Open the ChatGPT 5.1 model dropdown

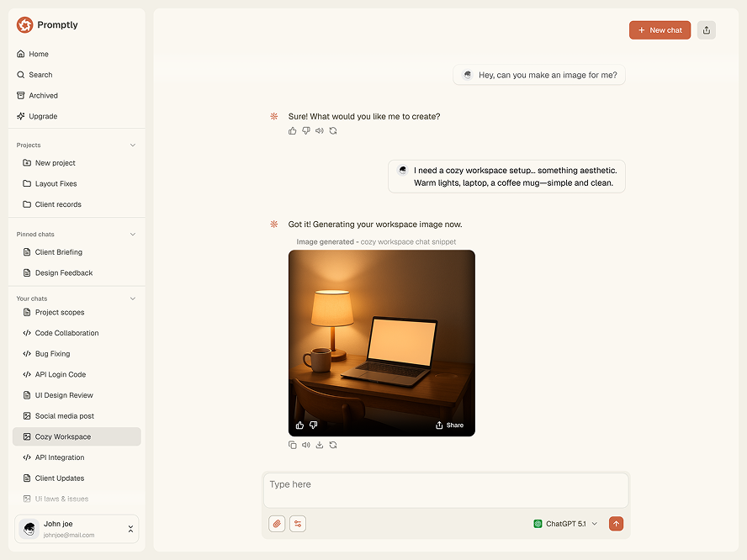(x=566, y=524)
